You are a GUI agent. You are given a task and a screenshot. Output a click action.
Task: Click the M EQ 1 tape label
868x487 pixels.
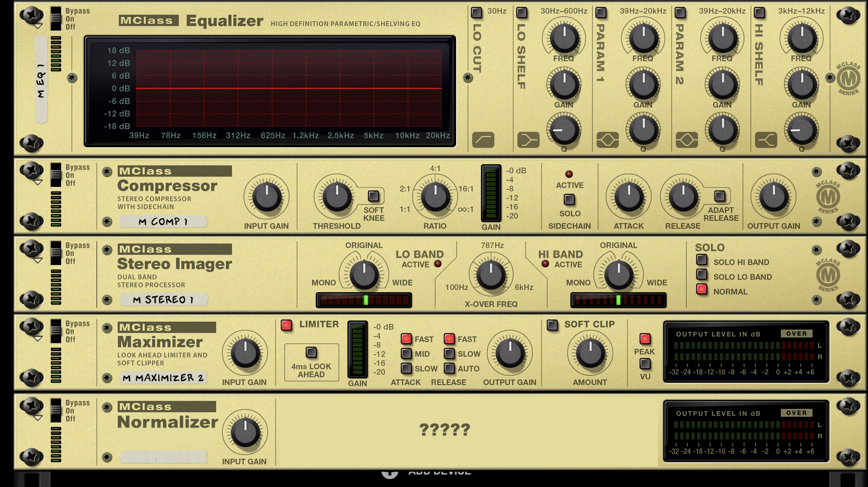point(41,80)
